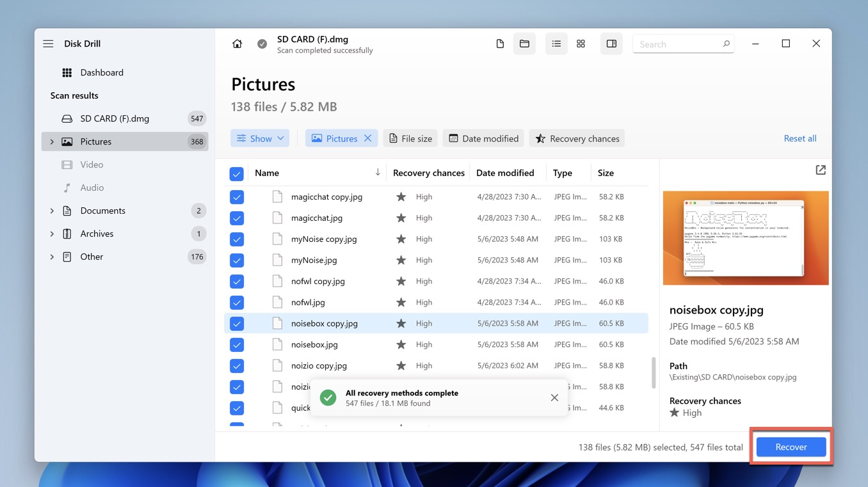Select Dashboard in sidebar

point(125,72)
